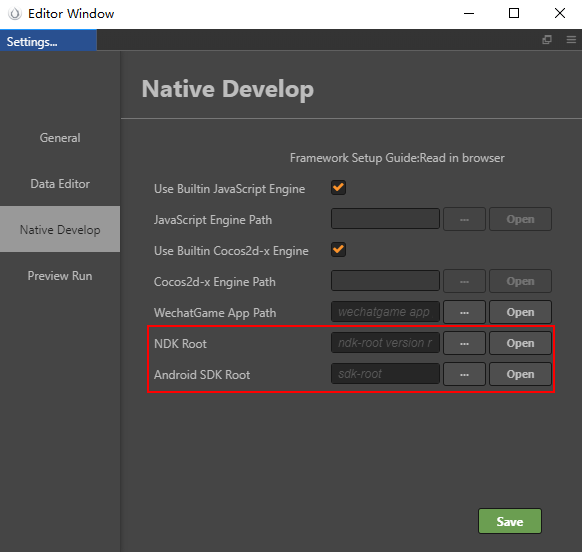
Task: Click the Cocos Creator flame logo
Action: pos(15,14)
